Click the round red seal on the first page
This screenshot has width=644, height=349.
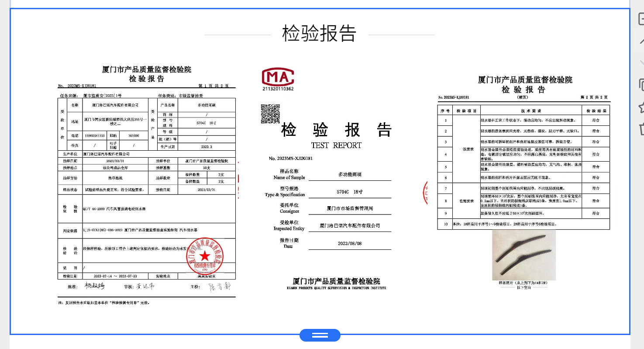pyautogui.click(x=205, y=256)
